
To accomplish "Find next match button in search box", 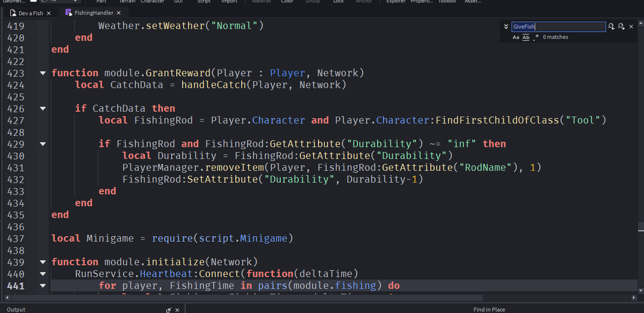I will pos(621,27).
